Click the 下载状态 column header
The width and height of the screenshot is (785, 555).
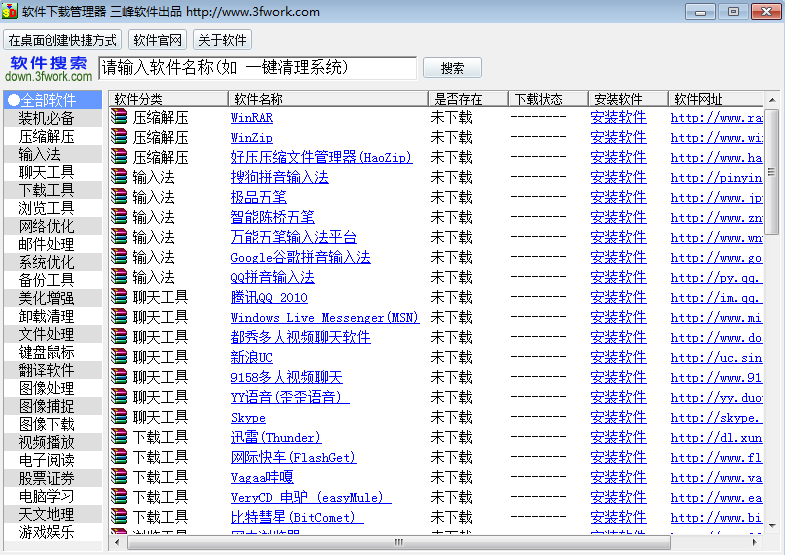click(548, 99)
